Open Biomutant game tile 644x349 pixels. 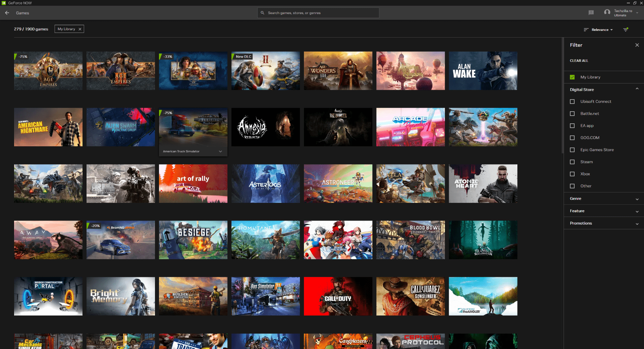266,240
